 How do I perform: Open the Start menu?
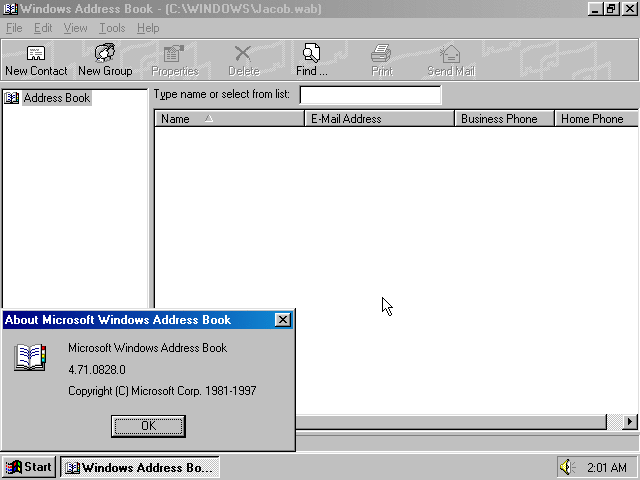pos(29,467)
